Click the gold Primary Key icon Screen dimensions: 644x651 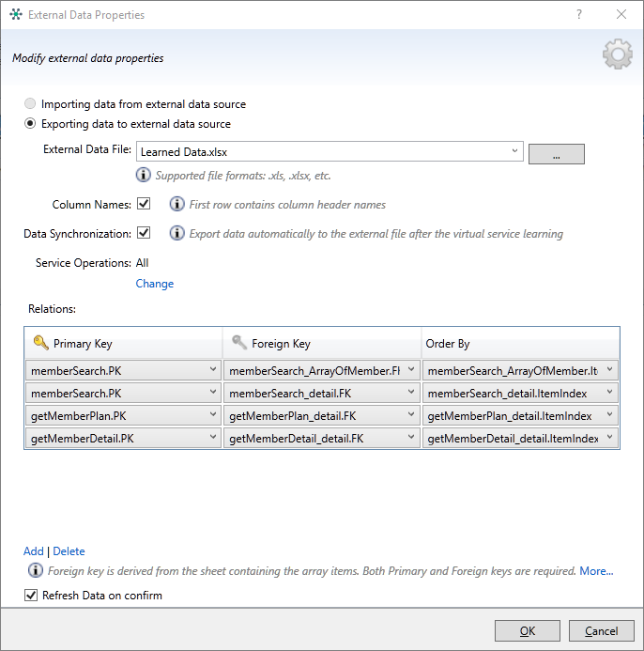pyautogui.click(x=40, y=343)
